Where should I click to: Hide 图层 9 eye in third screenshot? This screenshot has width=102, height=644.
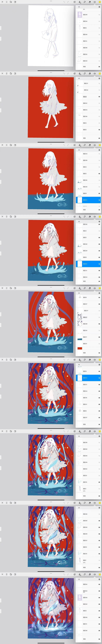tap(99, 193)
